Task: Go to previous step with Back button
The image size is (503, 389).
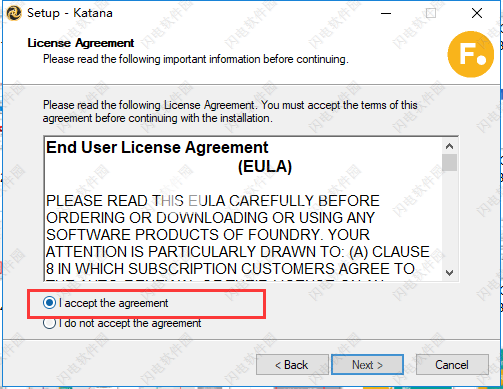Action: (x=292, y=365)
